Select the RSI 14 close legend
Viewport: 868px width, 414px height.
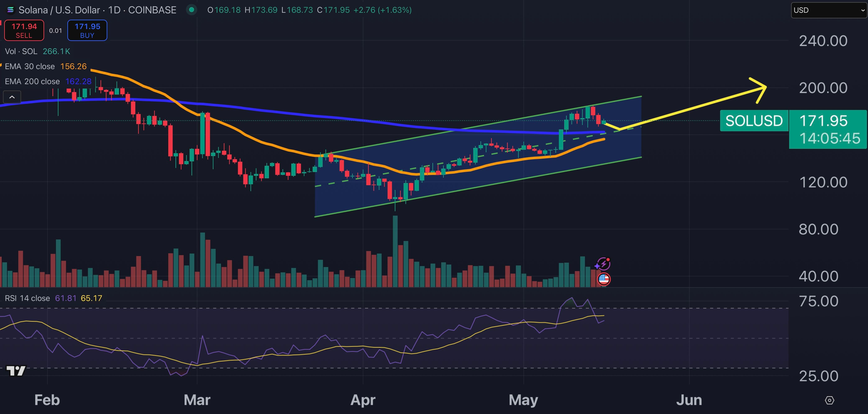pyautogui.click(x=27, y=298)
